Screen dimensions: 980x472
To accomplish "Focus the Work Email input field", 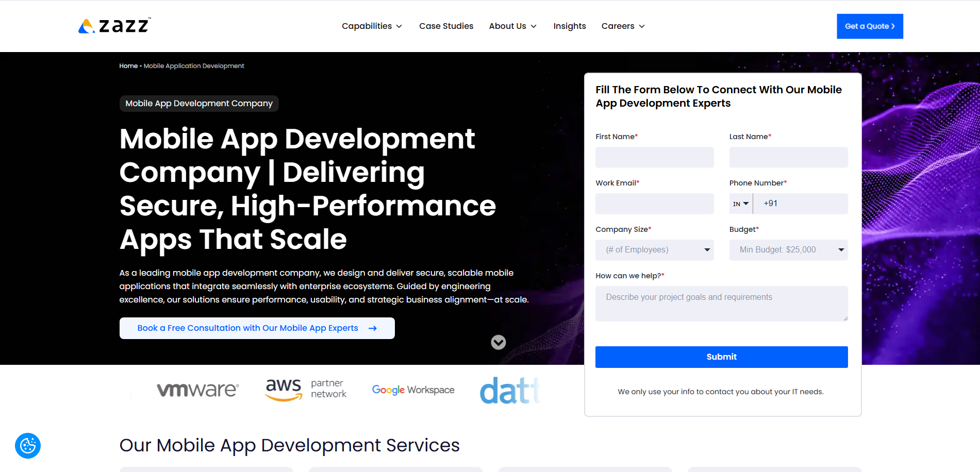I will [x=654, y=204].
